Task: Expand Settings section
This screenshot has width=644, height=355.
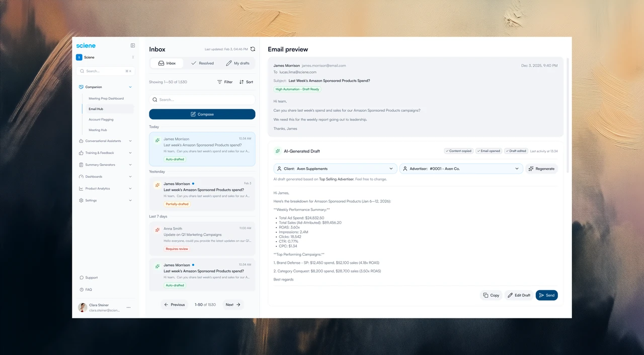Action: coord(105,200)
